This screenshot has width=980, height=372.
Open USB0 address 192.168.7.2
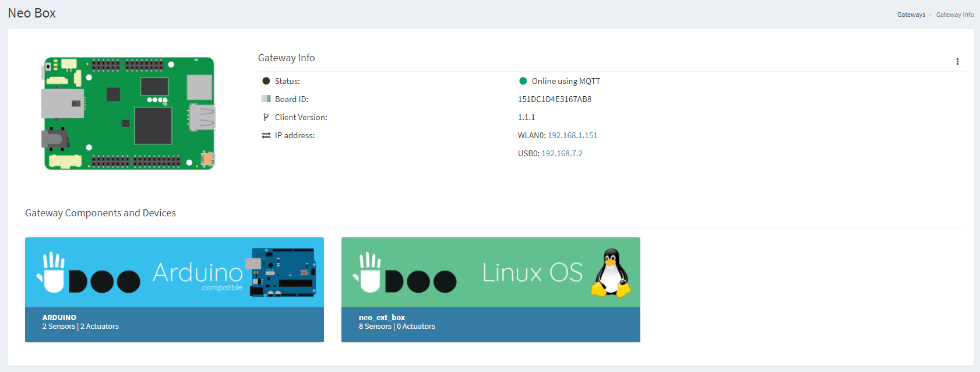(562, 153)
